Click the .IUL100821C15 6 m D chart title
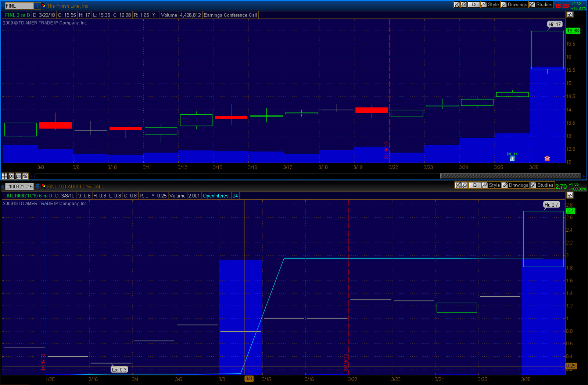This screenshot has width=588, height=385. click(x=29, y=196)
